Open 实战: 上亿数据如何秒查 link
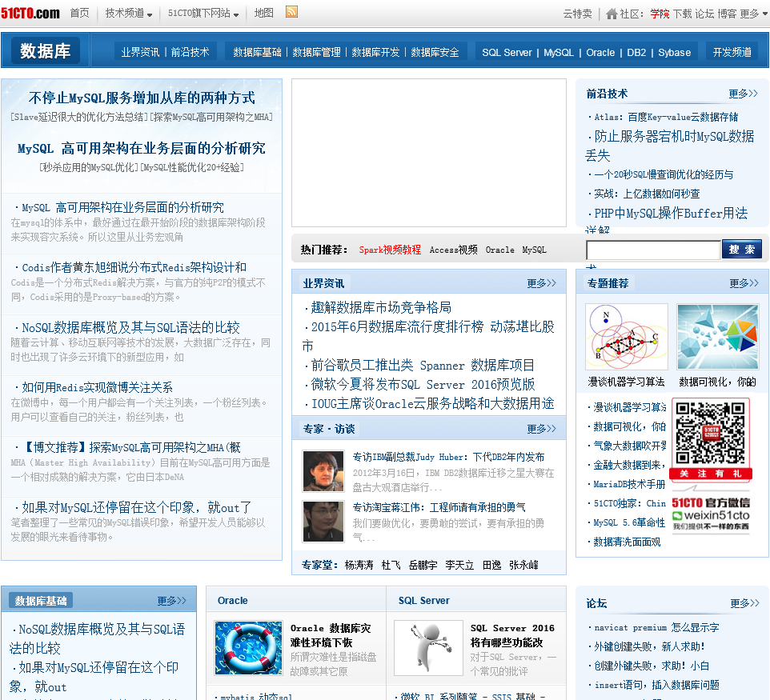This screenshot has height=700, width=770. pyautogui.click(x=647, y=194)
